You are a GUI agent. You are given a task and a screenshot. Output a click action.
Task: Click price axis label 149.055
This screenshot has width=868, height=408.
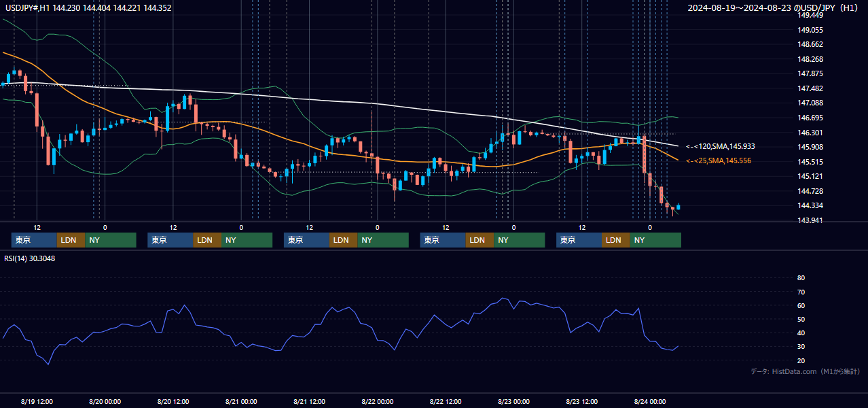(x=810, y=30)
